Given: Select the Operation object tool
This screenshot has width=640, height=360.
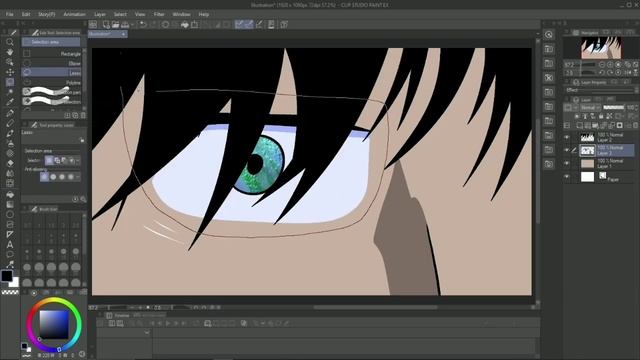Looking at the screenshot, I should [x=10, y=62].
